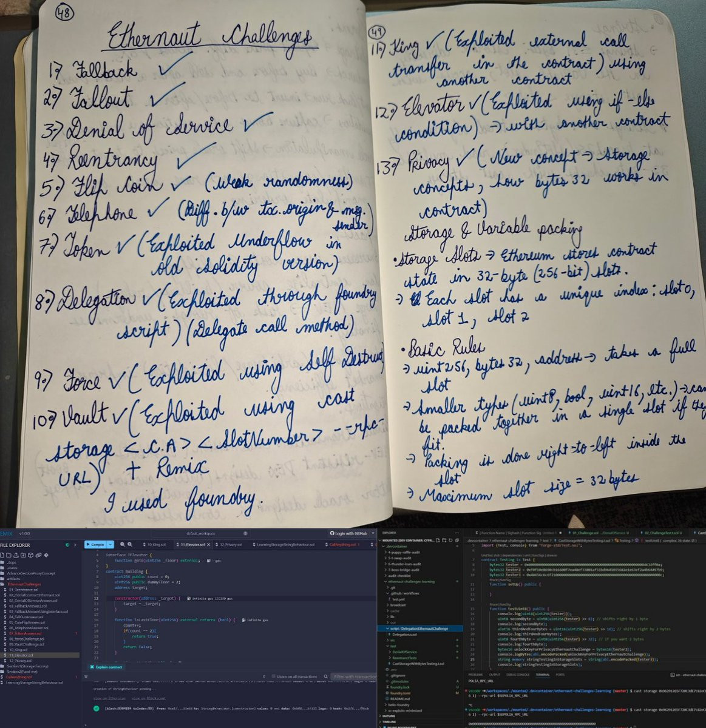Expand the OUTLINE section in VS Code
Image resolution: width=706 pixels, height=728 pixels.
tap(389, 716)
